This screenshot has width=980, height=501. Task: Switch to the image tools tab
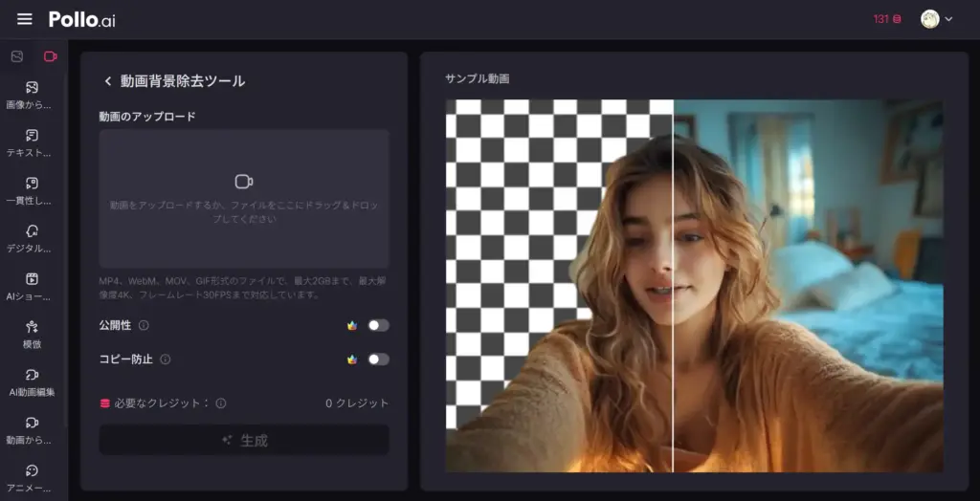(17, 56)
